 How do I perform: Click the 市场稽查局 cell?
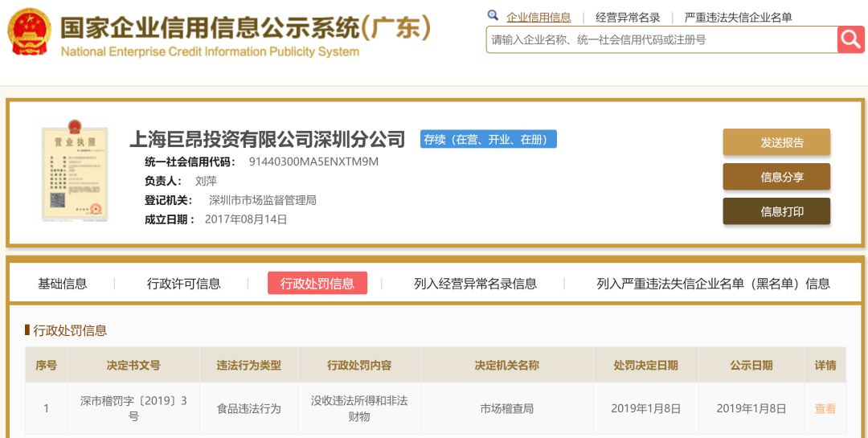[x=506, y=408]
